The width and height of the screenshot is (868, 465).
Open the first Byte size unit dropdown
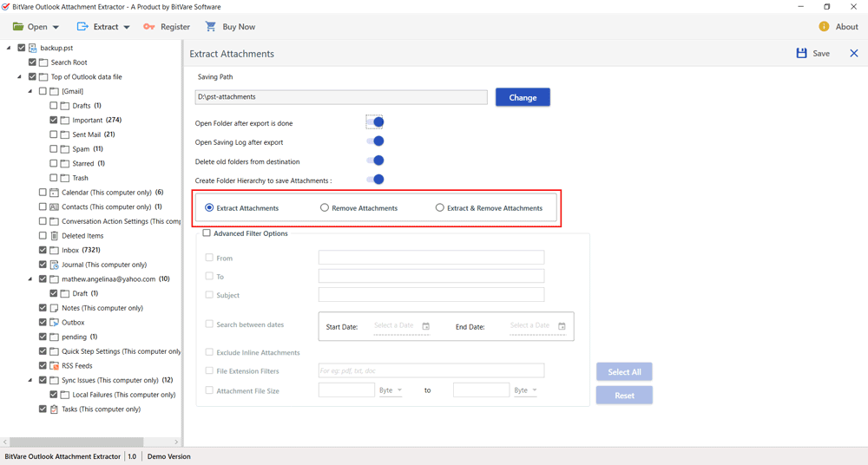point(391,390)
